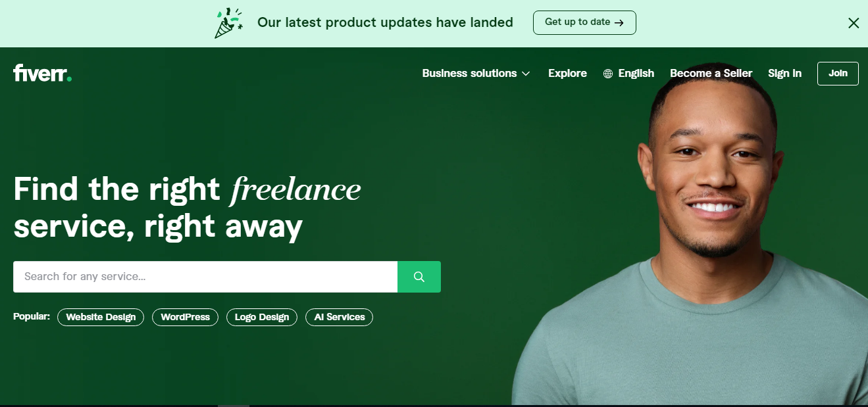Click Get up to date button
The image size is (868, 407).
pyautogui.click(x=584, y=22)
